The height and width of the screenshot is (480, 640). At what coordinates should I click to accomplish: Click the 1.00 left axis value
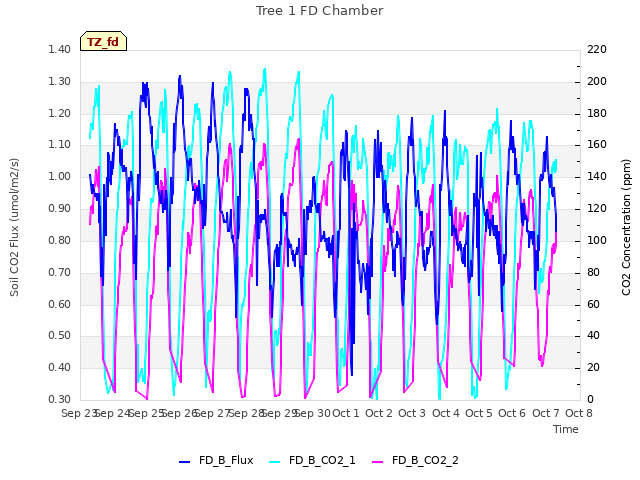click(x=60, y=177)
